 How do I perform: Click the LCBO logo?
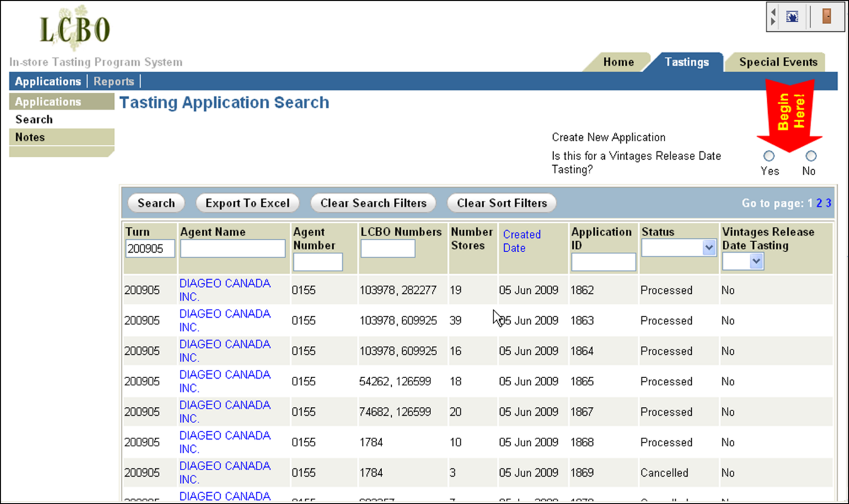tap(74, 29)
